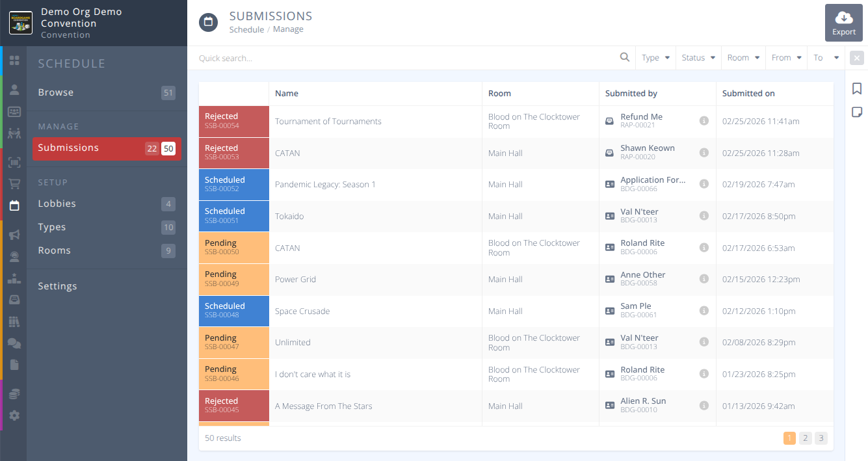
Task: Click the shopping cart icon in sidebar
Action: (x=14, y=184)
